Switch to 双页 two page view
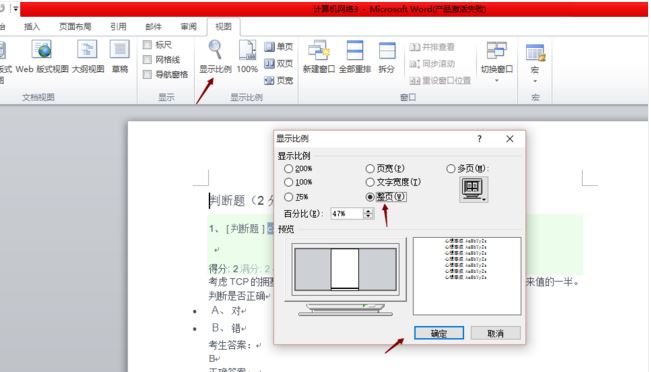 click(279, 64)
